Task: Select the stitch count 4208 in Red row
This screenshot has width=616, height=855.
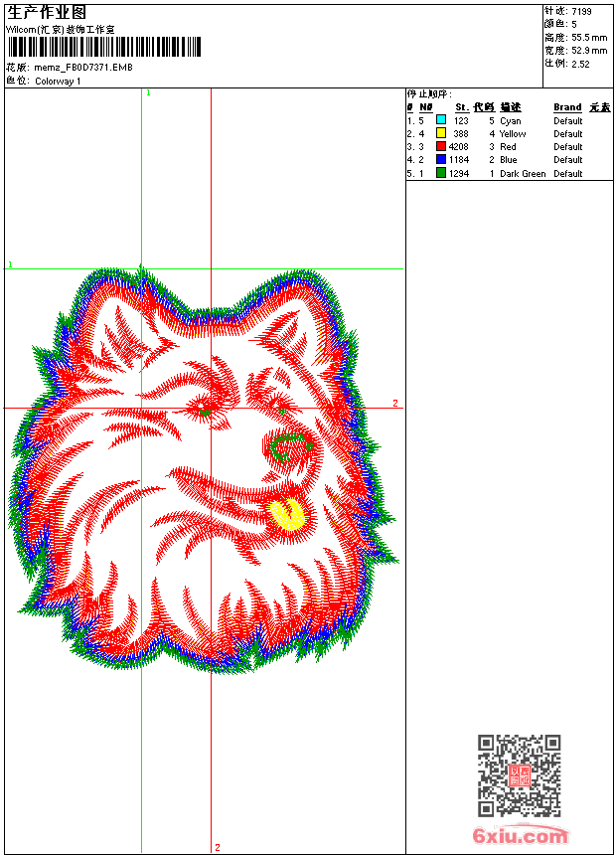Action: (458, 147)
